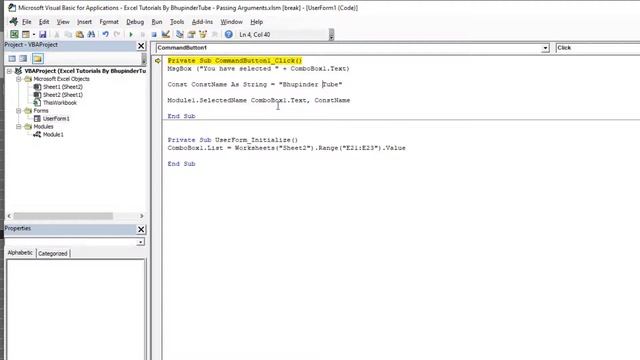The height and width of the screenshot is (360, 640).
Task: Click the Insert UserForm toolbar icon
Action: click(26, 35)
